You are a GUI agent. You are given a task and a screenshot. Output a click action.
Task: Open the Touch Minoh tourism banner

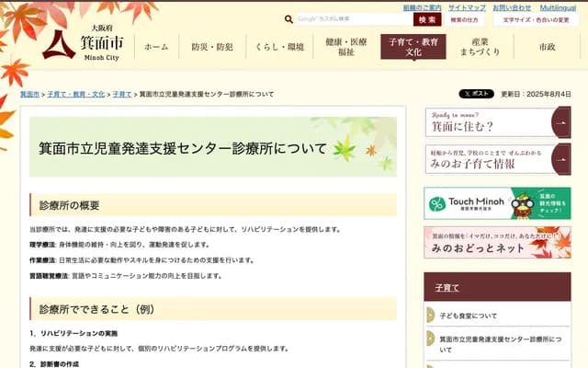[x=496, y=203]
